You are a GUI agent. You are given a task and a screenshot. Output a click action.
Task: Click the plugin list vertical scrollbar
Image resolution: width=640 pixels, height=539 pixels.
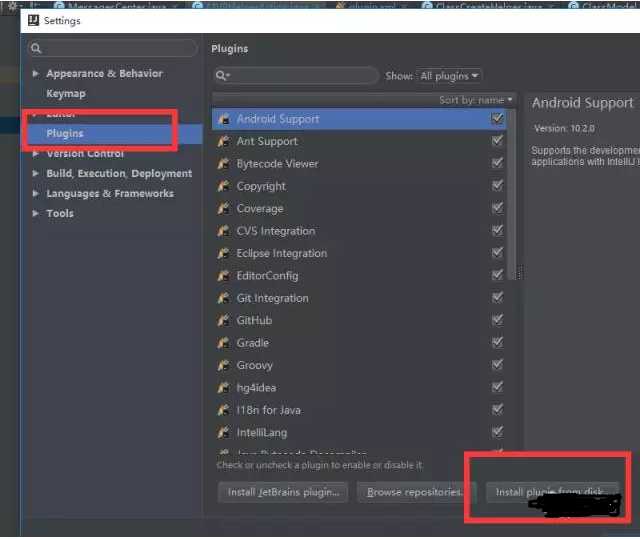click(x=512, y=194)
